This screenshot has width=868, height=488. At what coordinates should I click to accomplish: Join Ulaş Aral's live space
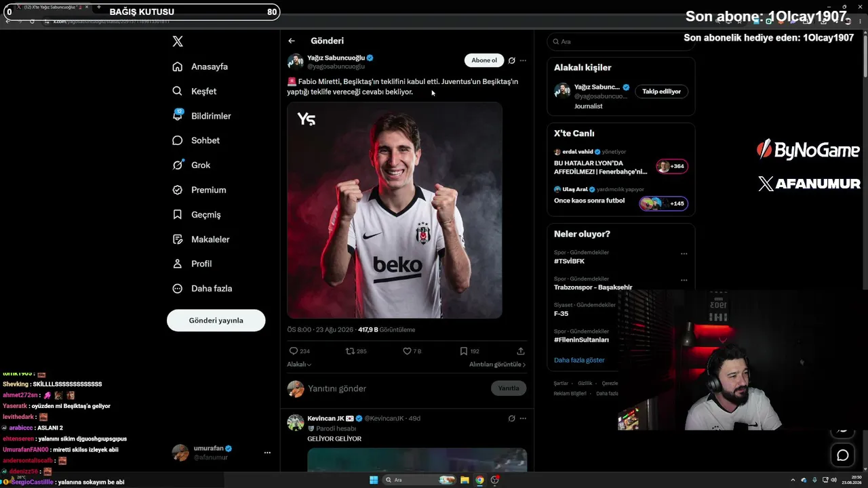pyautogui.click(x=664, y=203)
